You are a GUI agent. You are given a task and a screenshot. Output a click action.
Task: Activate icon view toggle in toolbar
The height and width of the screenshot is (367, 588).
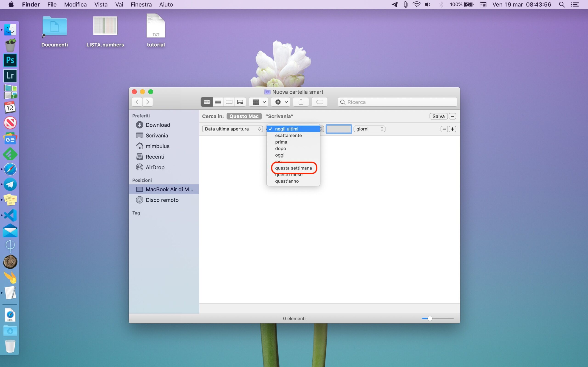(207, 102)
